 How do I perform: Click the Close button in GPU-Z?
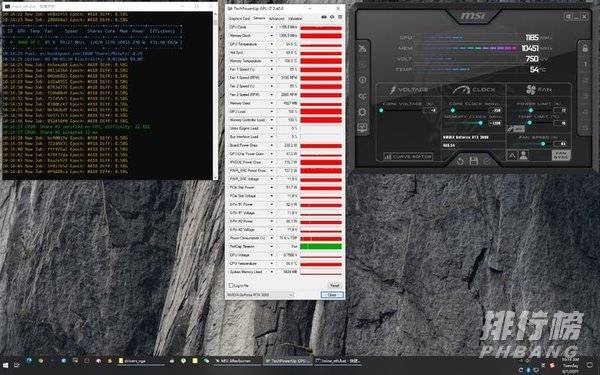(x=332, y=295)
